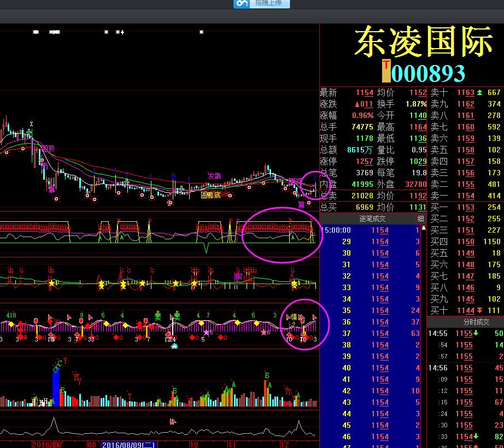Click the red double-flag marker in bottom panel
Screen dimensions: 504x448
173,421
